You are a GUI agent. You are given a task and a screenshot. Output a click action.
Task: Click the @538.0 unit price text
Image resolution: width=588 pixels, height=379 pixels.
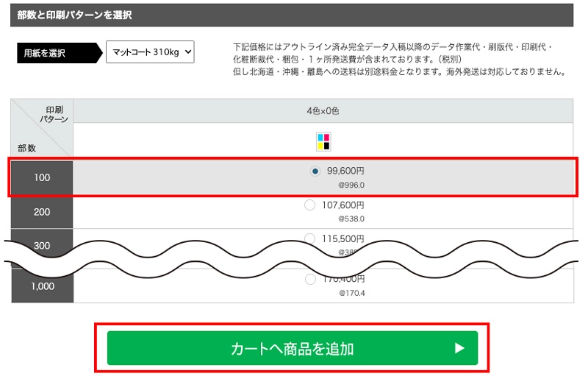point(351,219)
